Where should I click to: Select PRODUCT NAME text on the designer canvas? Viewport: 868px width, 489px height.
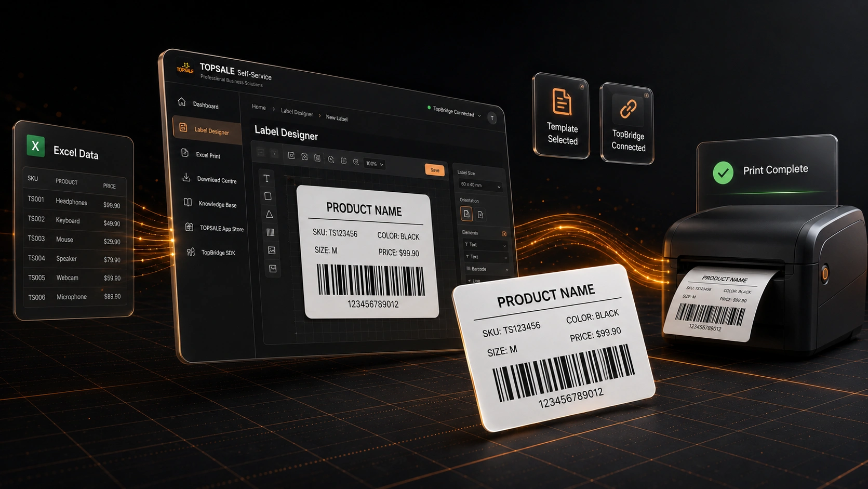click(364, 210)
